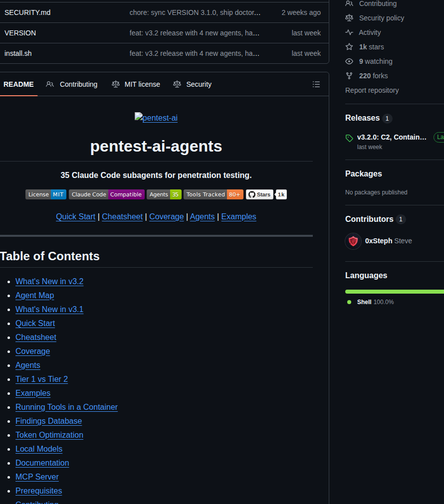The width and height of the screenshot is (444, 504).
Task: Open Local Models link
Action: pyautogui.click(x=39, y=449)
